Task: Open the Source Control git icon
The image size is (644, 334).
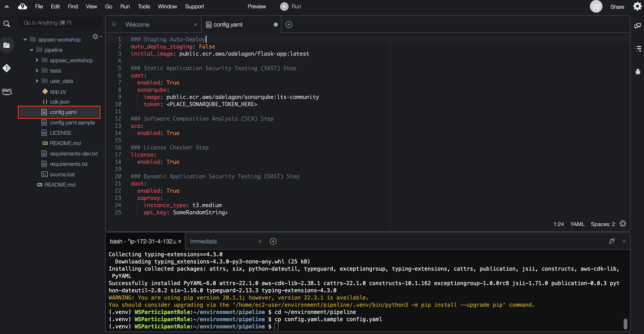Action: (x=7, y=68)
